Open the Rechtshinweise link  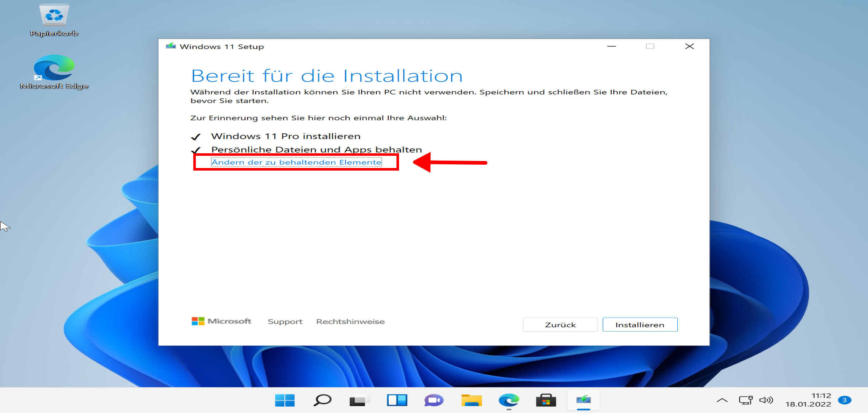tap(350, 322)
